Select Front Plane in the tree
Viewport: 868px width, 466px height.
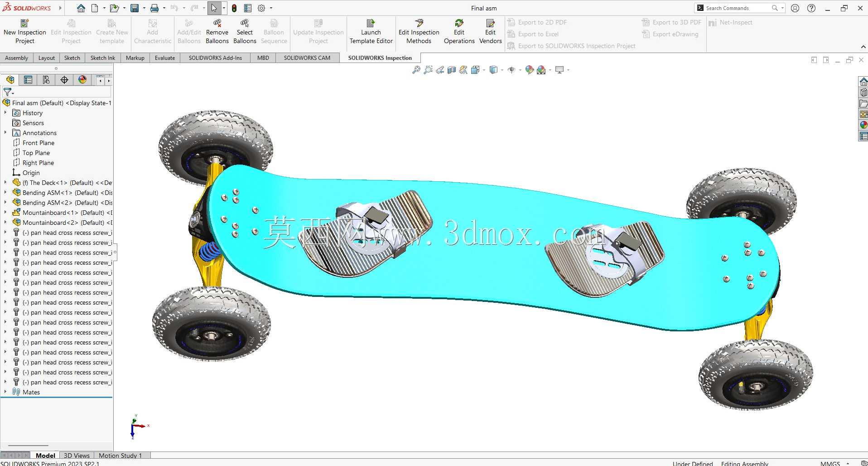39,143
